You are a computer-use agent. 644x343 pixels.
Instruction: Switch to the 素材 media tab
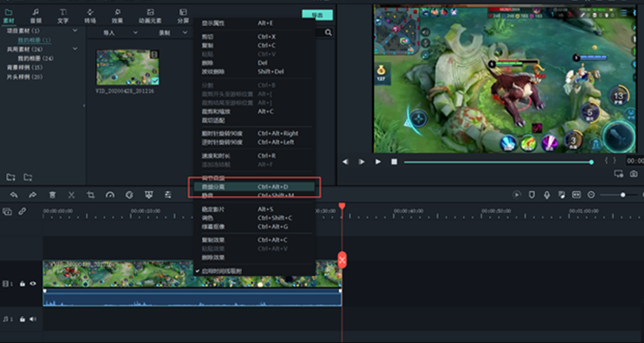(x=9, y=16)
